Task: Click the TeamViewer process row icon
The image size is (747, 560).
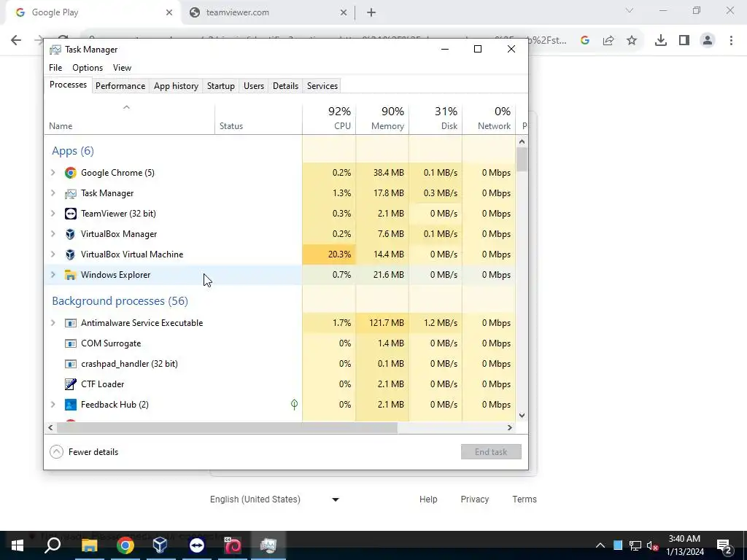Action: (71, 214)
